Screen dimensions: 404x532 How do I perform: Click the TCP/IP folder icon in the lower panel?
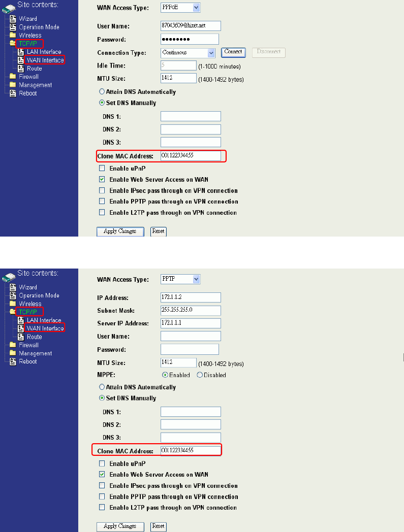[13, 312]
